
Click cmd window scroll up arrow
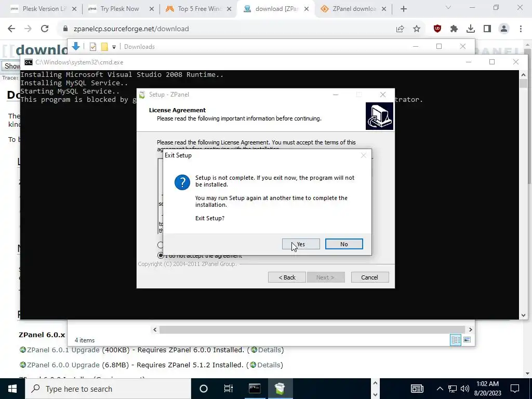point(523,75)
